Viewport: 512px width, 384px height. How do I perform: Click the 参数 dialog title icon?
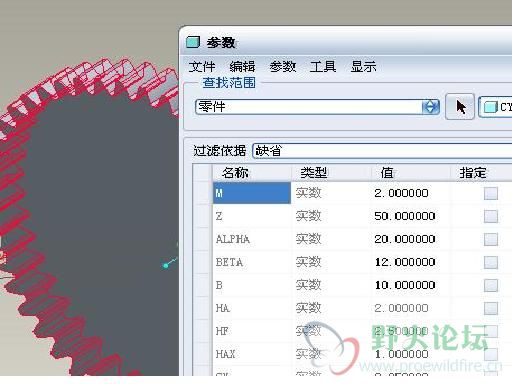coord(193,42)
